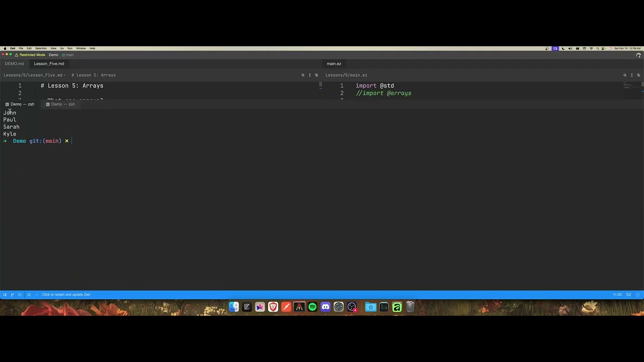Click line 1 '# Lesson 5: Arrays' in editor

click(72, 86)
